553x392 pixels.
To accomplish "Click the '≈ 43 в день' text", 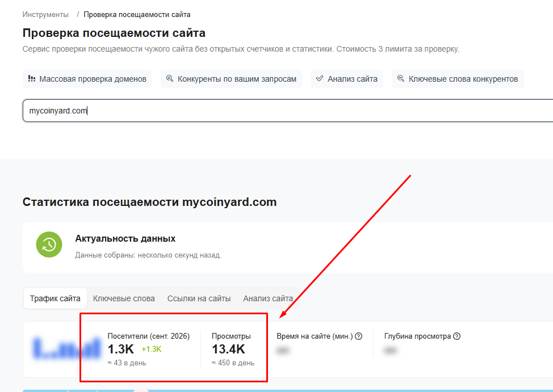I will [127, 363].
